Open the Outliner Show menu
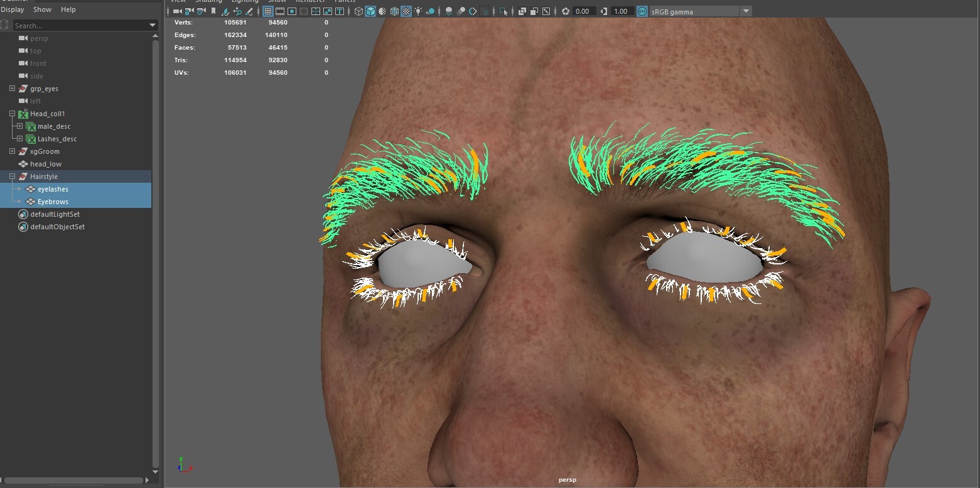The image size is (980, 488). tap(42, 9)
